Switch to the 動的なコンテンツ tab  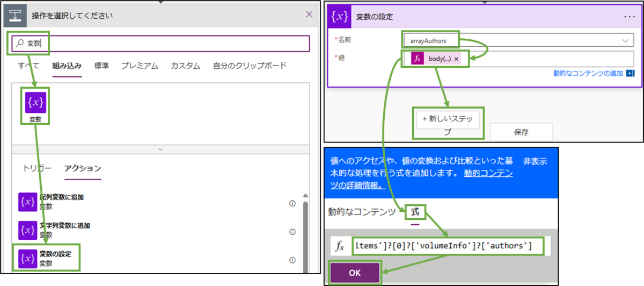tap(362, 212)
